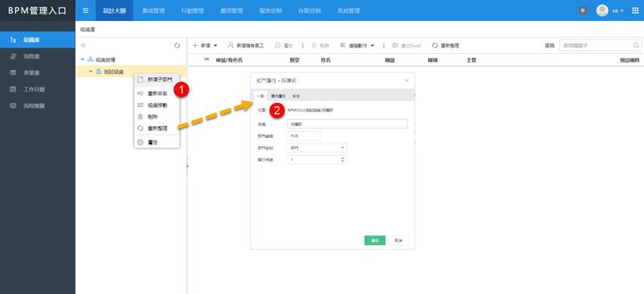Click the flag icon in table header
This screenshot has width=644, height=294.
tap(206, 60)
